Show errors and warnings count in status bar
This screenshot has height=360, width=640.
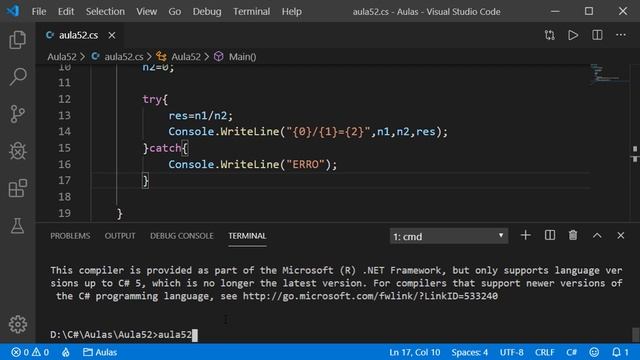pos(30,352)
